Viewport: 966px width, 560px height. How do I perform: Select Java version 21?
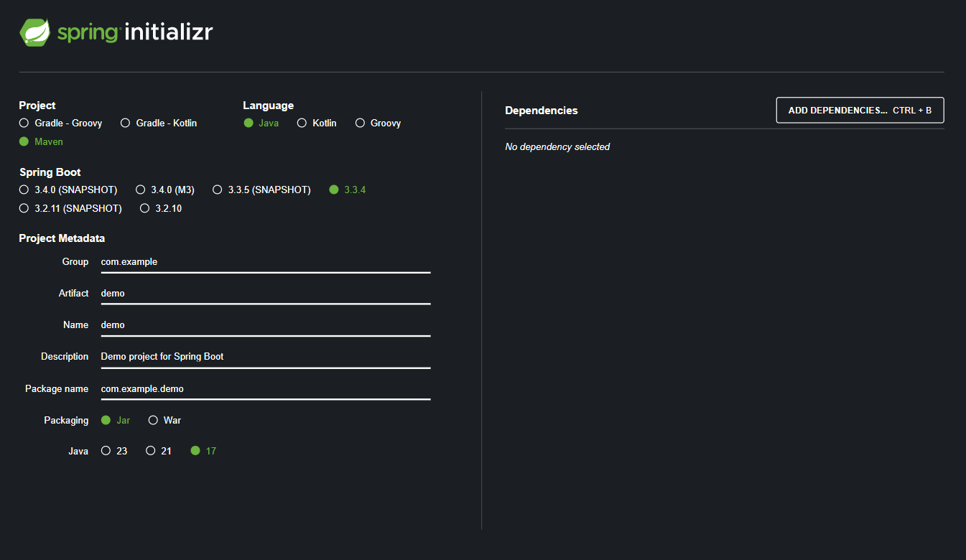(158, 452)
